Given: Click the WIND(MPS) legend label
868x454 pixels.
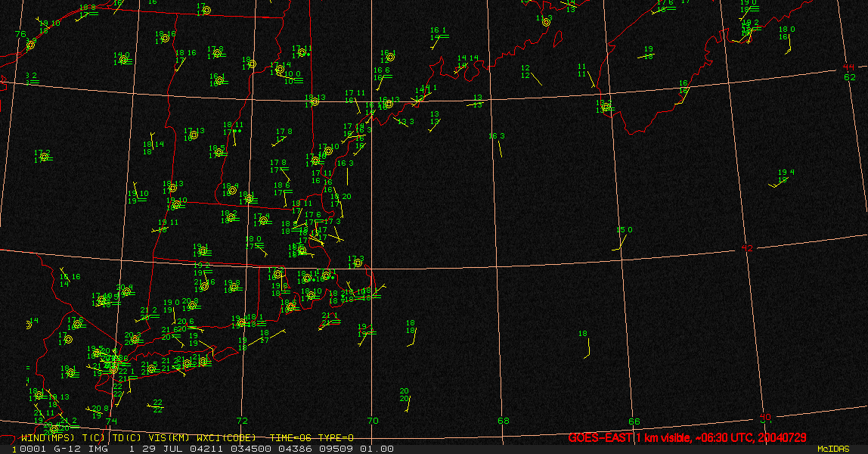Looking at the screenshot, I should tap(48, 438).
